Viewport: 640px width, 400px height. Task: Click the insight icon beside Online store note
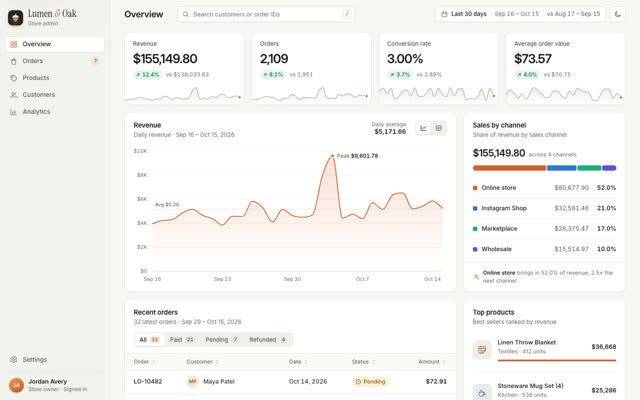[476, 276]
